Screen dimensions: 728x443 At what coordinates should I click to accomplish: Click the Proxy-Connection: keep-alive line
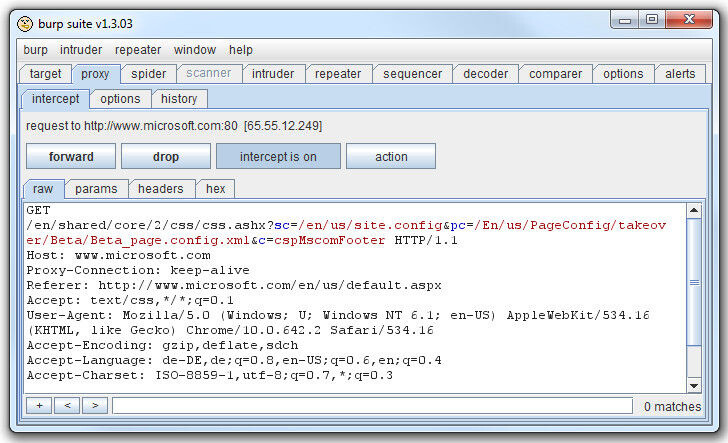click(x=138, y=270)
